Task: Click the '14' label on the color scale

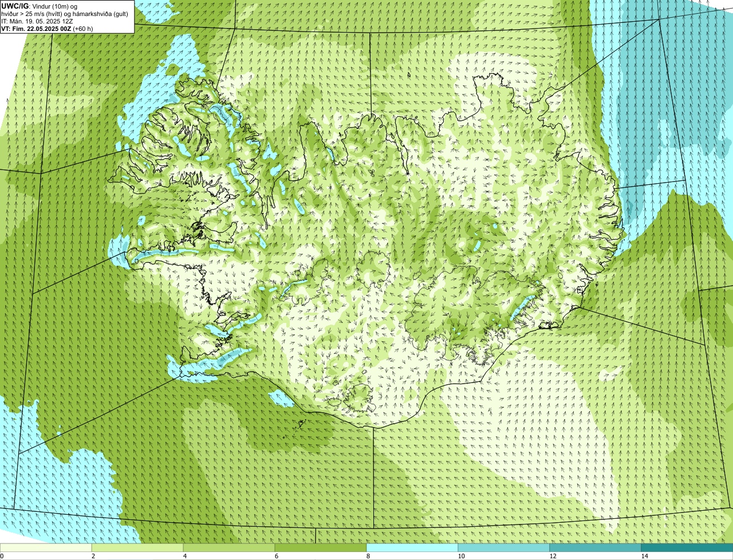Action: click(644, 556)
